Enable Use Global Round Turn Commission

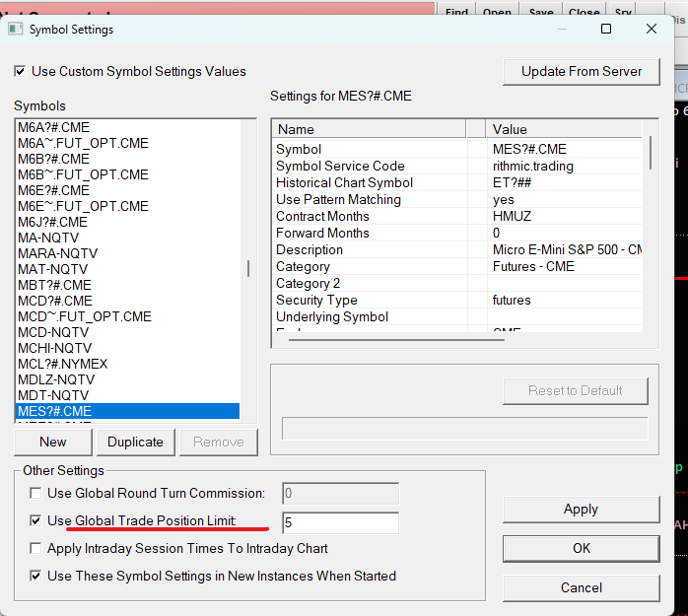(36, 493)
